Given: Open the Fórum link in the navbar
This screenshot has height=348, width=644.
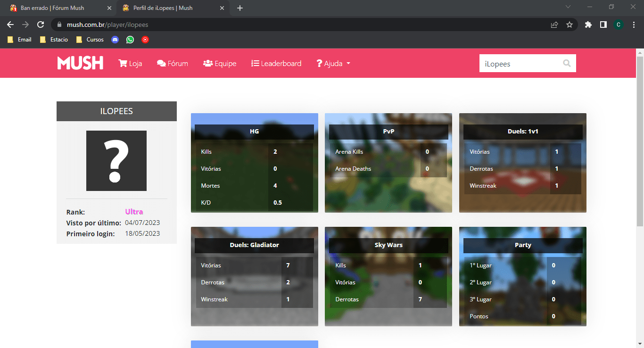Looking at the screenshot, I should tap(173, 63).
